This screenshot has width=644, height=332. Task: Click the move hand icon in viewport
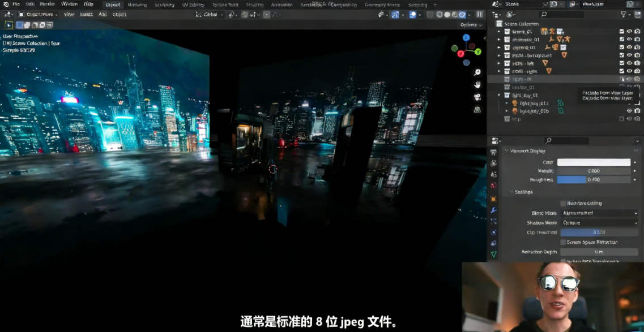pyautogui.click(x=476, y=85)
